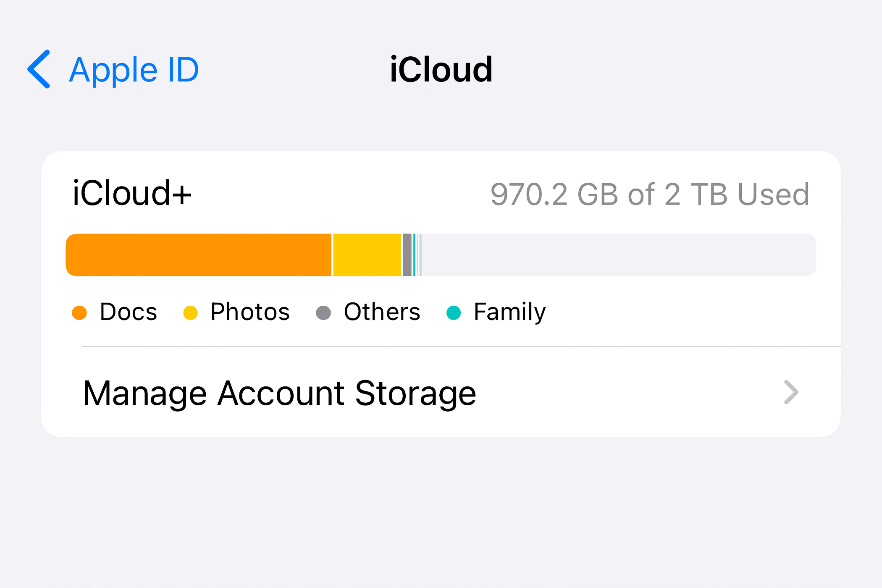Select the orange Docs legend dot
The width and height of the screenshot is (882, 588).
click(79, 312)
